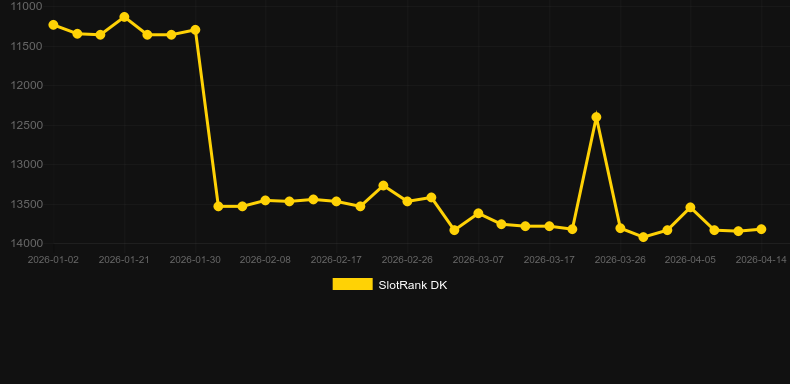Click the 2026-03-07 x-axis date label
790x384 pixels.
point(478,260)
